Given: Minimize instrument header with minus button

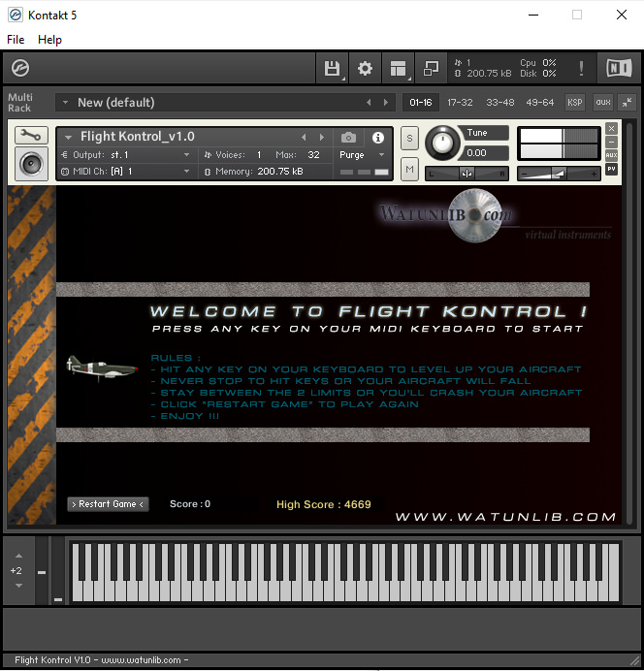Looking at the screenshot, I should [x=611, y=142].
